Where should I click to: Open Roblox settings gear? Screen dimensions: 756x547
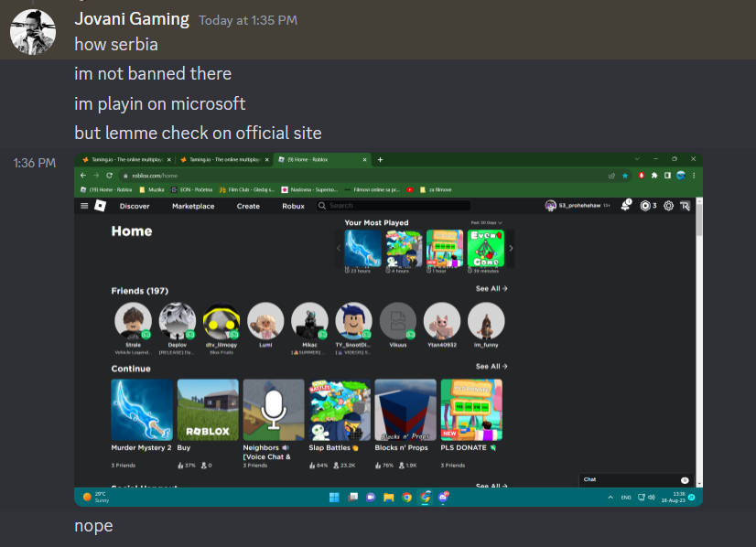point(668,206)
